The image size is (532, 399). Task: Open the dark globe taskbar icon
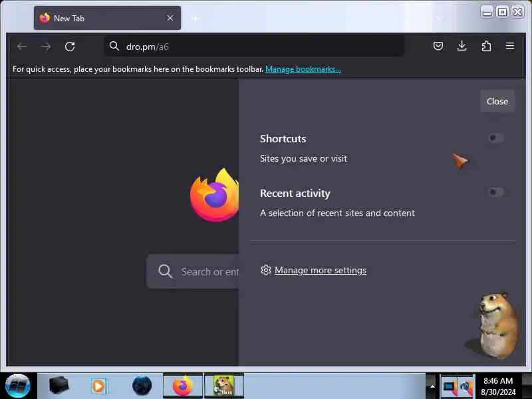click(142, 386)
